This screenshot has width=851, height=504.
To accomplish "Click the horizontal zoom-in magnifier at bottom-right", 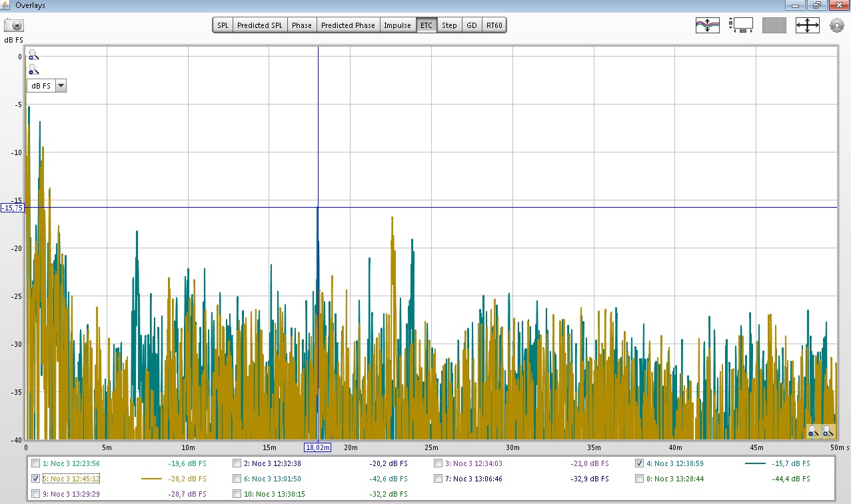I will pyautogui.click(x=828, y=432).
